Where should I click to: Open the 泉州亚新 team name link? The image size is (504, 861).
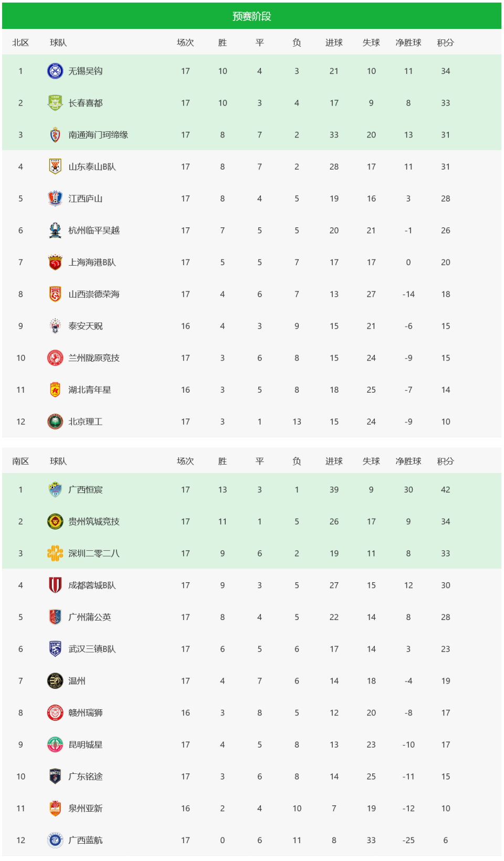(x=86, y=808)
